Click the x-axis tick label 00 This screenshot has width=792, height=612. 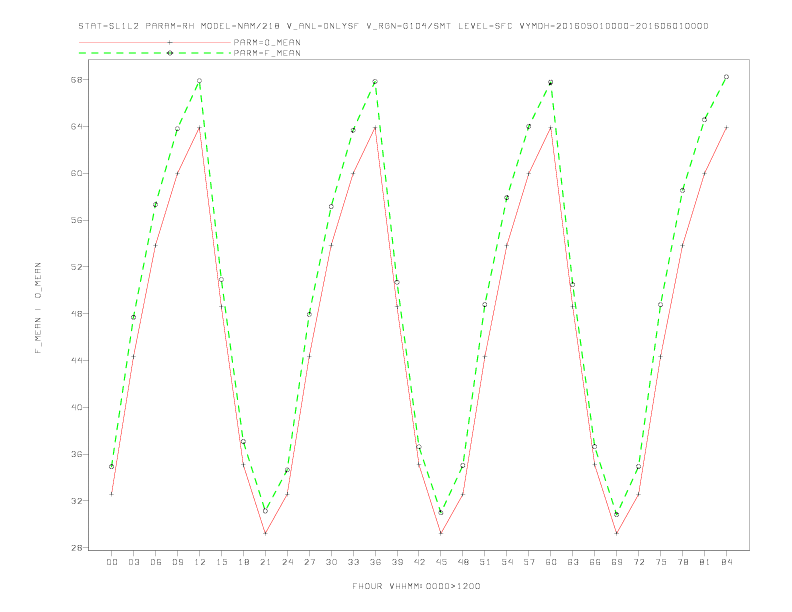tap(112, 562)
